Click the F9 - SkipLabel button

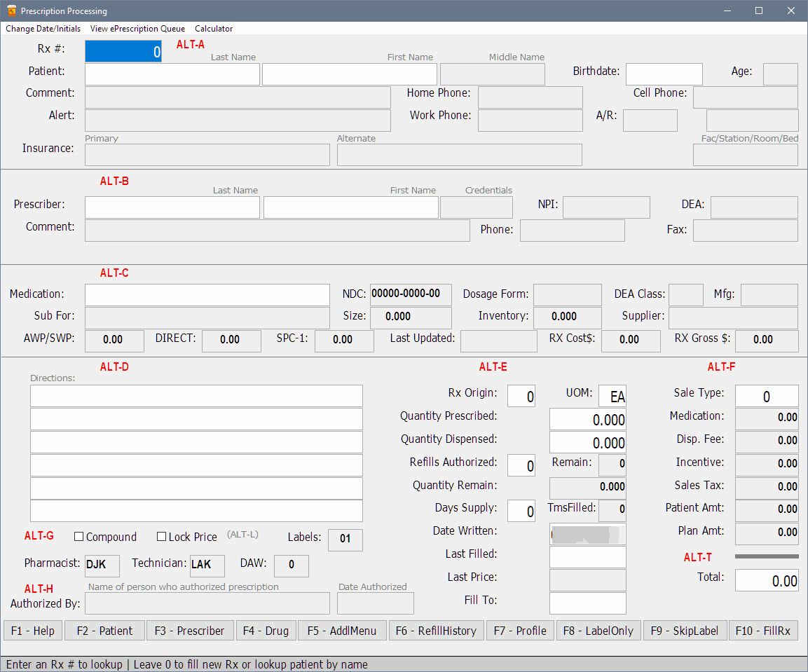tap(685, 630)
